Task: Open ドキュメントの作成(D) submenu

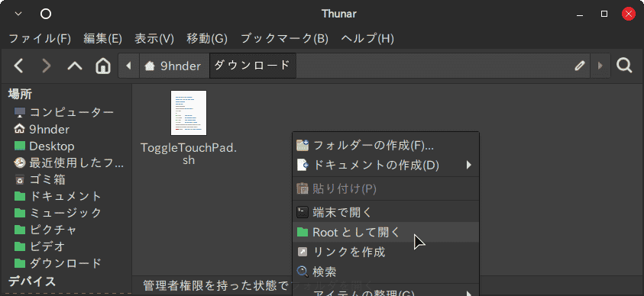Action: 386,166
